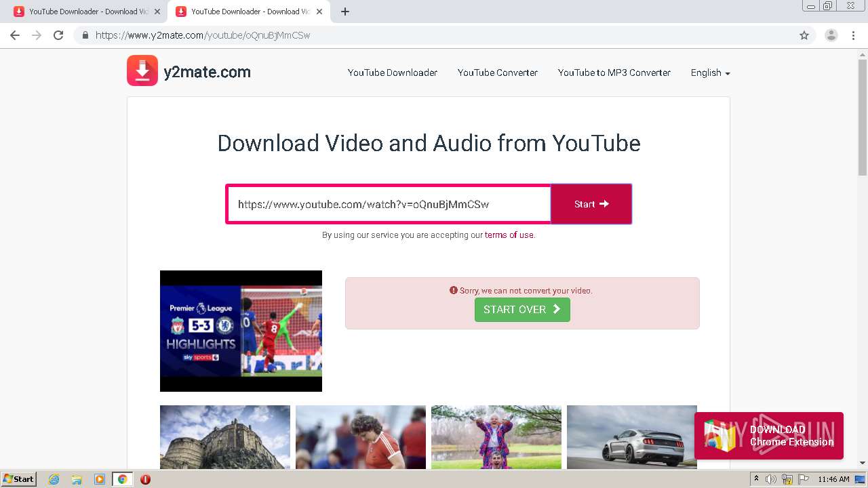Open the colorful-suit people thumbnail
Viewport: 868px width, 488px height.
pyautogui.click(x=496, y=437)
